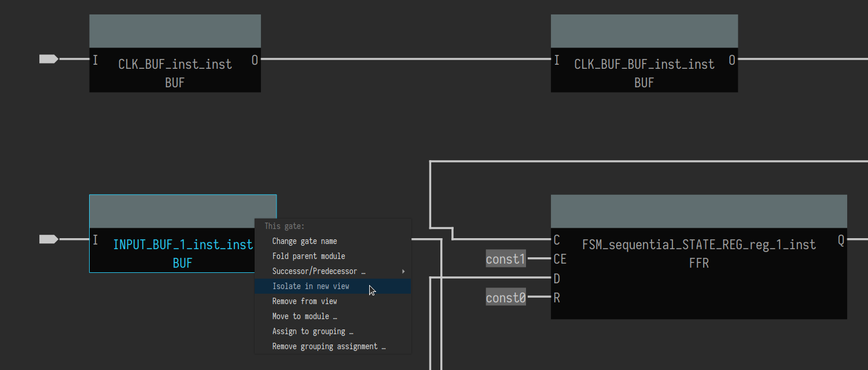This screenshot has width=868, height=370.
Task: Select Remove from view option
Action: click(x=304, y=301)
